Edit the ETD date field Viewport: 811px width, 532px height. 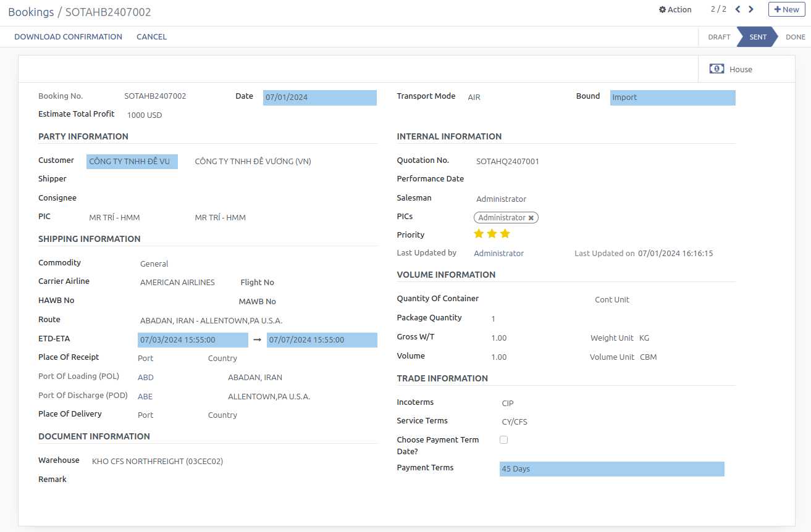(x=192, y=340)
